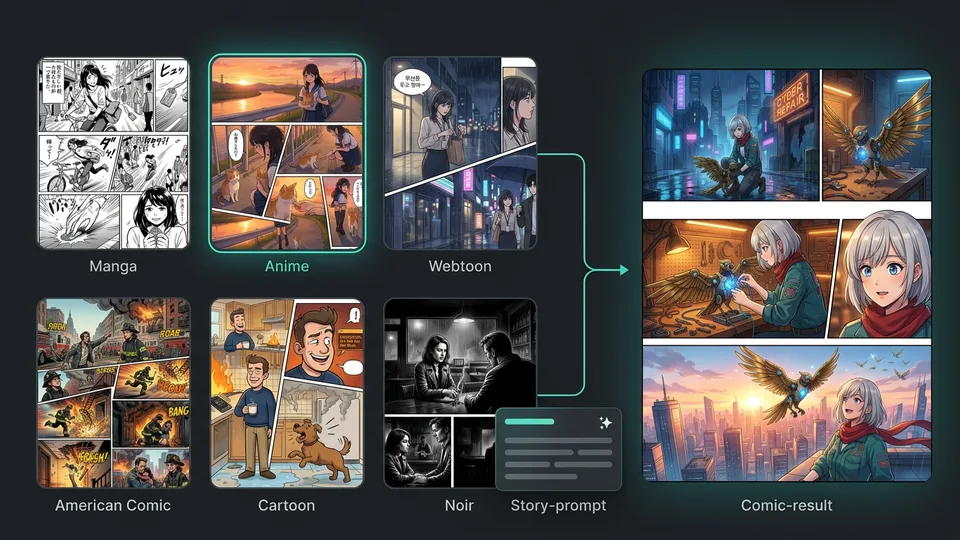This screenshot has width=960, height=540.
Task: Click the Webtoon label
Action: click(x=460, y=266)
